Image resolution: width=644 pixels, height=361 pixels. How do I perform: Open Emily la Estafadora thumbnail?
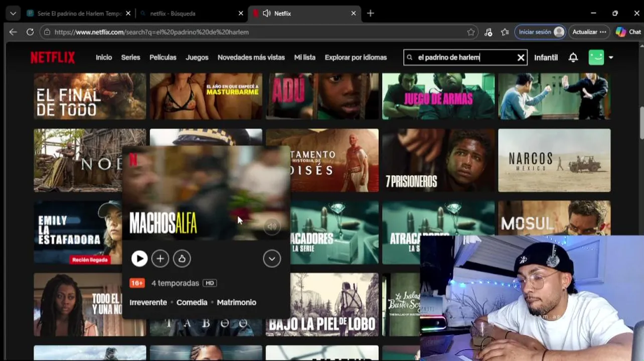pos(78,233)
